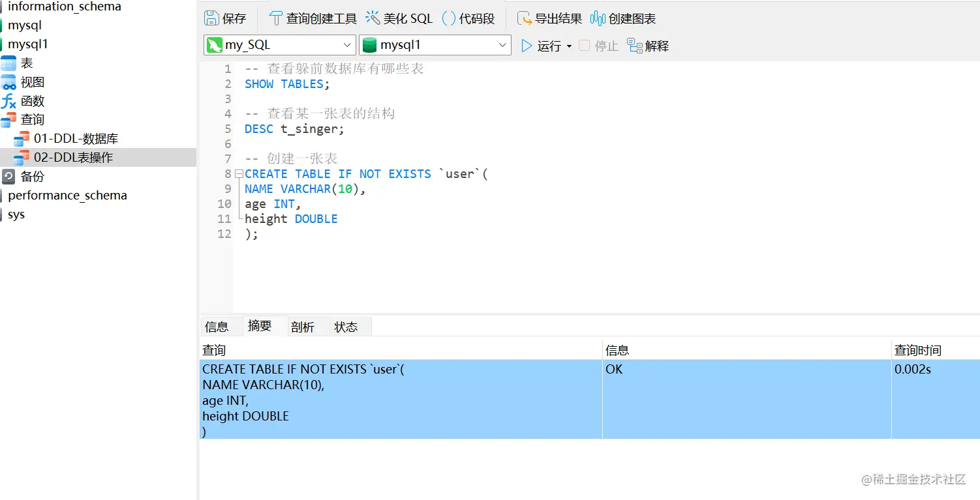Select the 函数 (Functions) fx icon
This screenshot has height=500, width=980.
(8, 101)
